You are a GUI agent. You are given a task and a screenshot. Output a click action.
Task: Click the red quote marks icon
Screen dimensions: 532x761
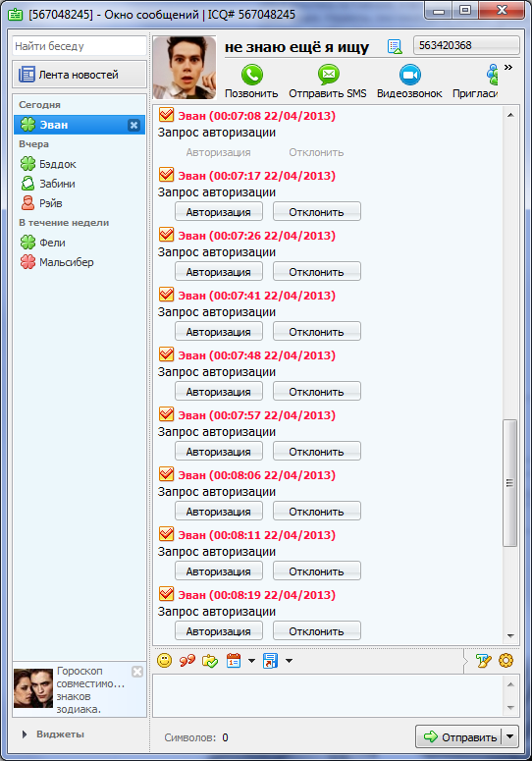tap(187, 661)
